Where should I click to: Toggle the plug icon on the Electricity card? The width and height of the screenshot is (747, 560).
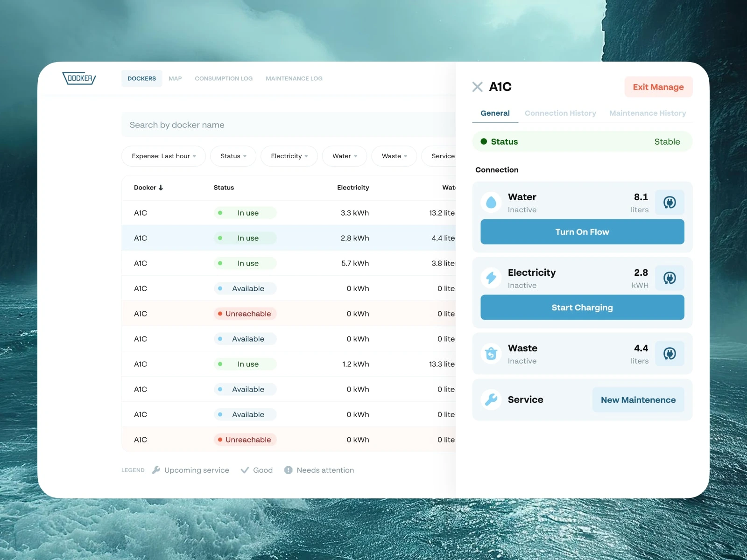tap(669, 278)
